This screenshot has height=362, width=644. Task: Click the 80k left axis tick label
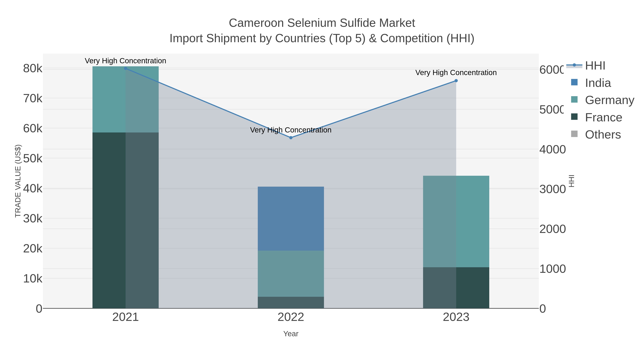(33, 68)
